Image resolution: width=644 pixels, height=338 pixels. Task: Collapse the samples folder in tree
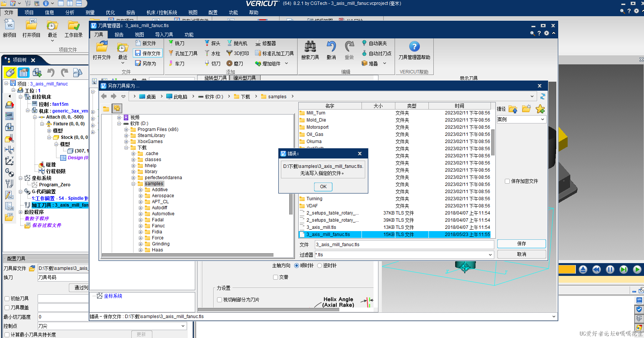[x=133, y=184]
